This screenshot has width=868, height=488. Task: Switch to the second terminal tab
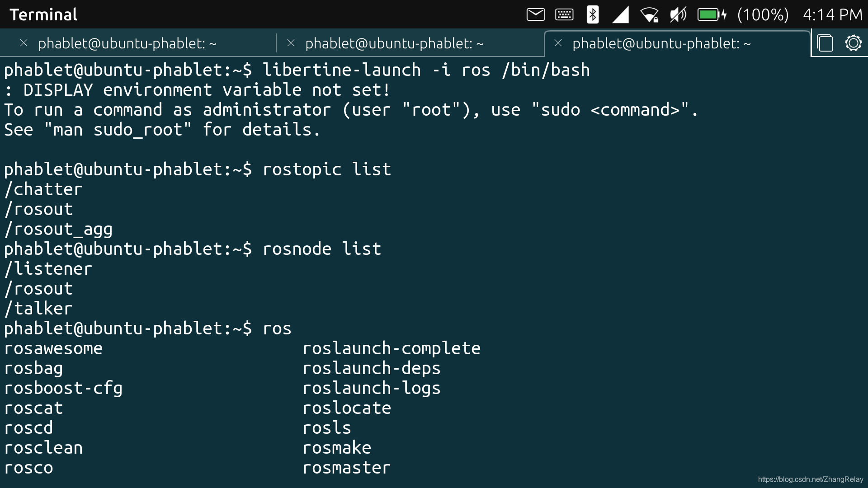coord(394,43)
